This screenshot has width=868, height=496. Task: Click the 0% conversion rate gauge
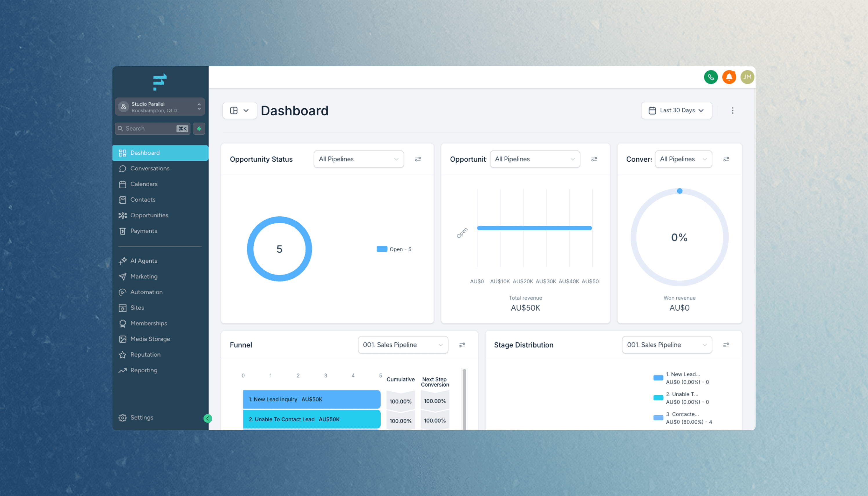tap(679, 238)
